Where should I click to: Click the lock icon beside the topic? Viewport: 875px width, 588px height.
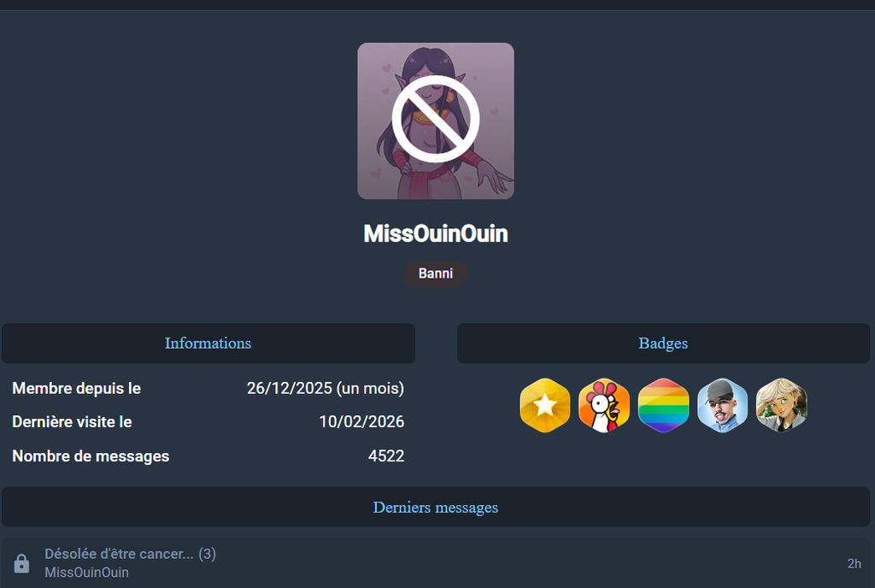click(x=21, y=563)
